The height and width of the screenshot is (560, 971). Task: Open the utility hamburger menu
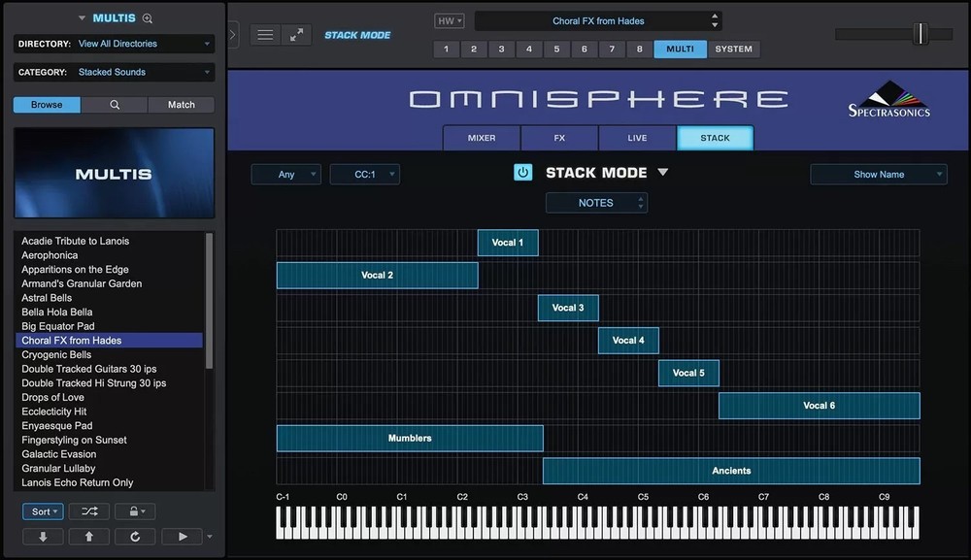tap(265, 35)
